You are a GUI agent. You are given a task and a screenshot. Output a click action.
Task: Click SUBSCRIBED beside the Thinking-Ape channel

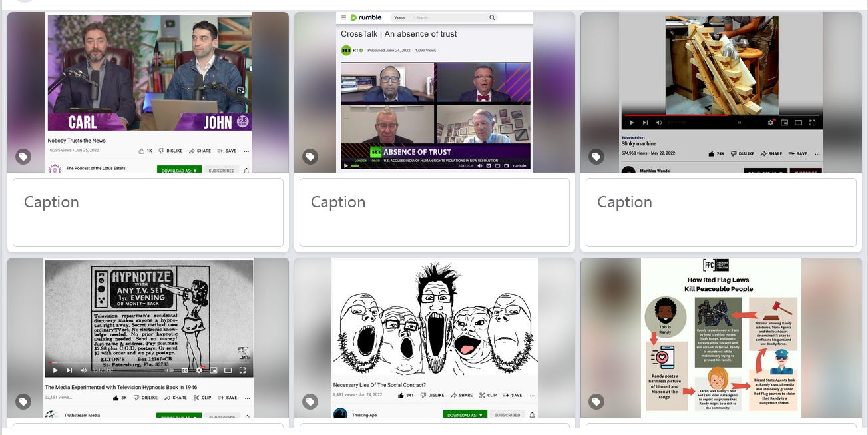[507, 414]
